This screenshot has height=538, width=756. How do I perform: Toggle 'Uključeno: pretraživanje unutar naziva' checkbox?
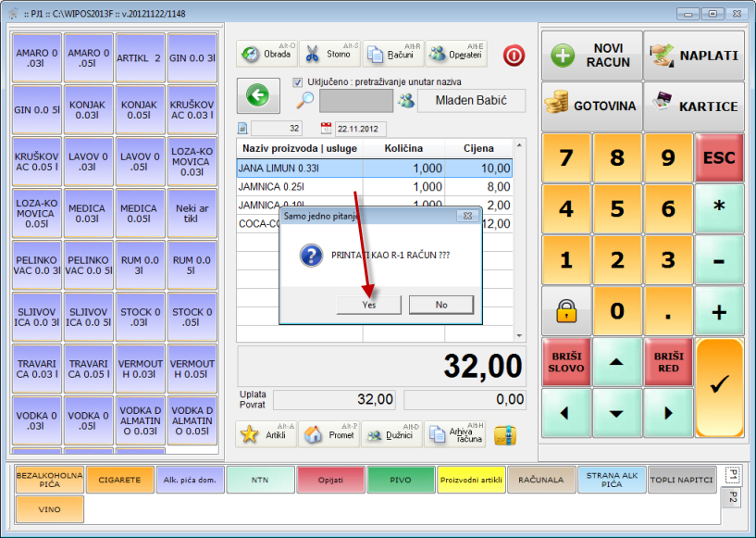298,81
